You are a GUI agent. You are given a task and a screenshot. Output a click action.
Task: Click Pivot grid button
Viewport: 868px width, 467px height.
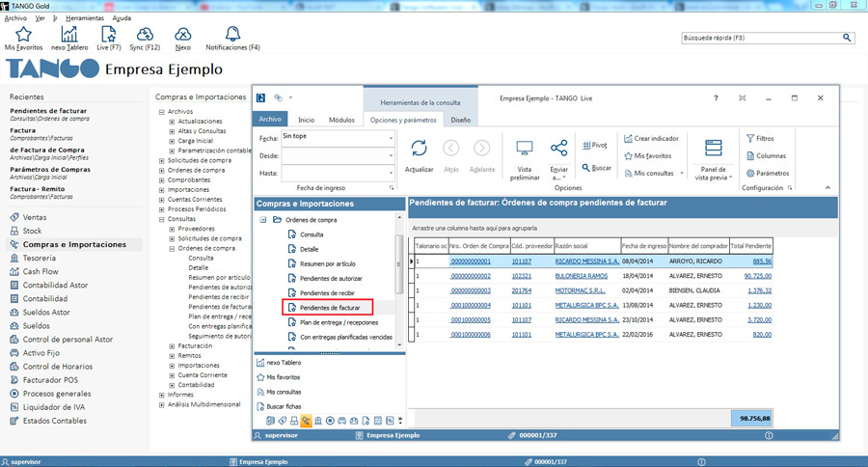click(x=594, y=145)
